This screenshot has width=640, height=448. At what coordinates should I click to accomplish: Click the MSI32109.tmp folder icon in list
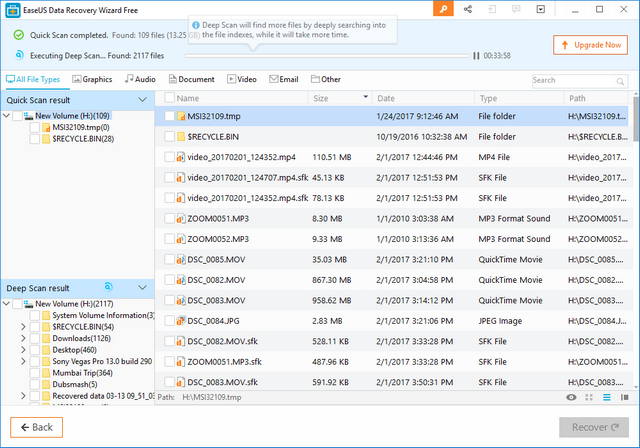click(181, 116)
